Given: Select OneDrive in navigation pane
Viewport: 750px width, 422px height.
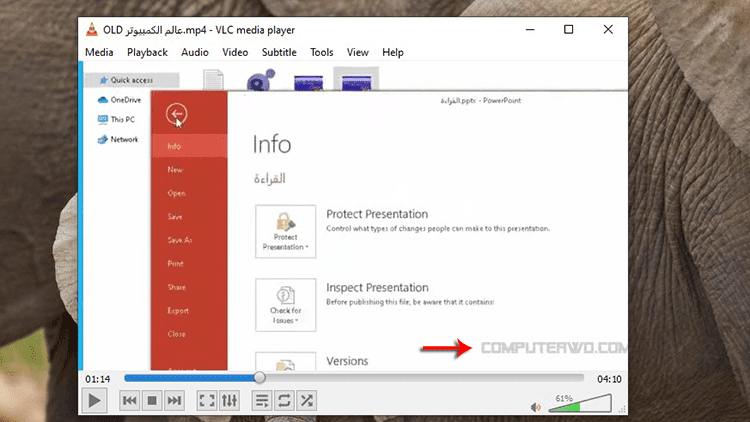Looking at the screenshot, I should [x=119, y=100].
